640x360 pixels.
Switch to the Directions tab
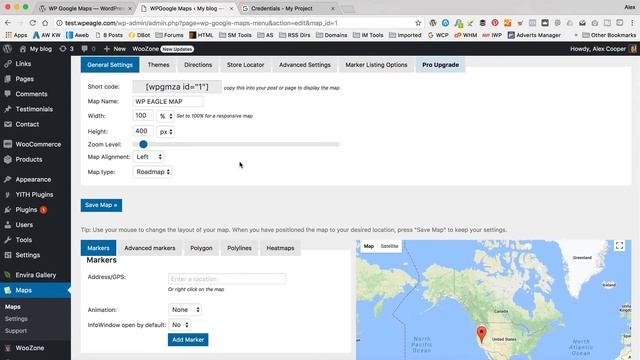coord(198,65)
